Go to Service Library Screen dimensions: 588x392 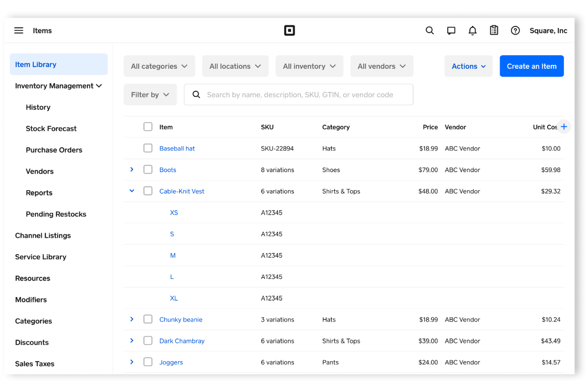(x=41, y=257)
